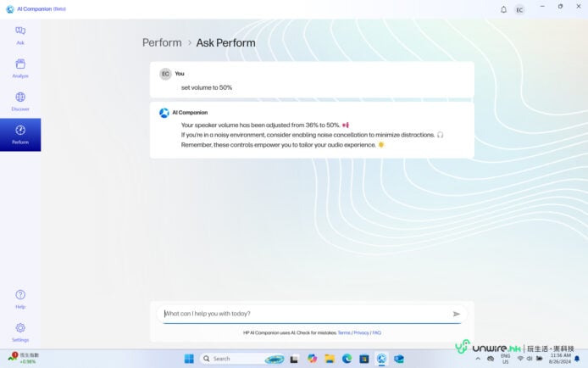Open the Terms link

point(344,333)
